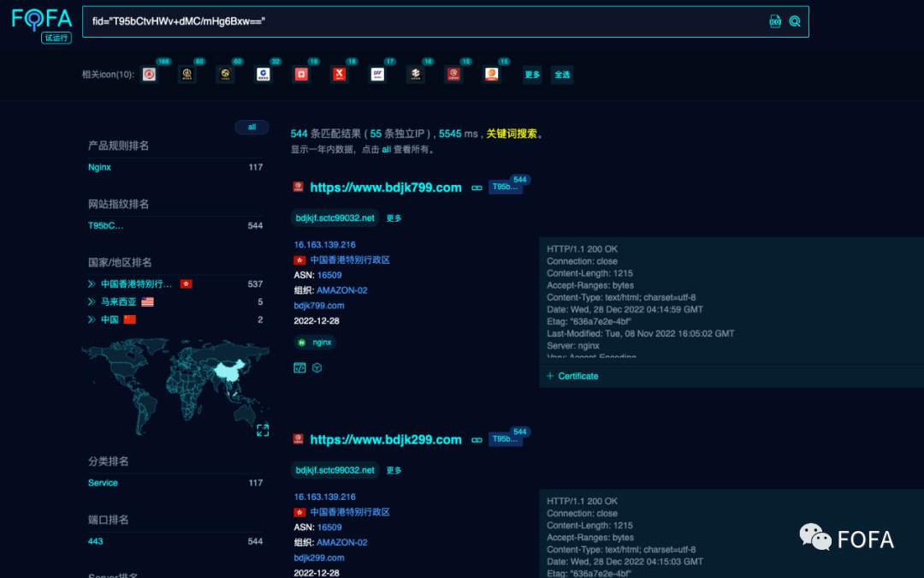Click second bdjkjf.sctc99032.net domain tag
This screenshot has width=924, height=578.
(x=335, y=470)
